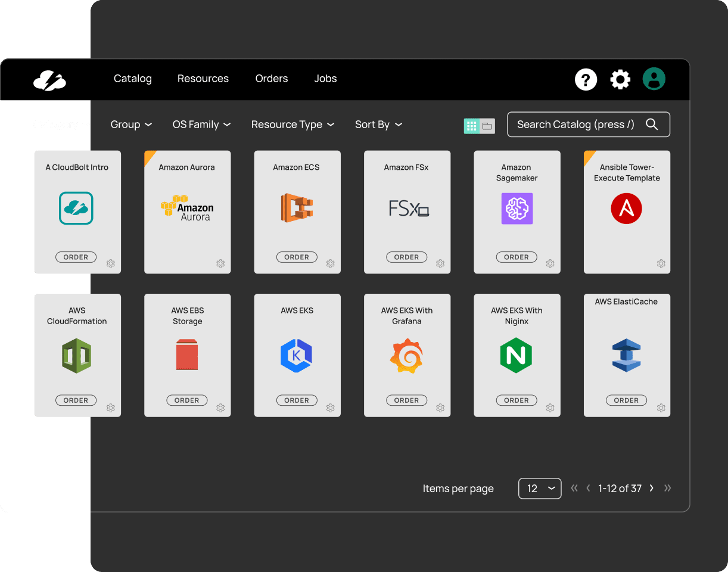Order AWS CloudFormation
The height and width of the screenshot is (572, 728).
pyautogui.click(x=76, y=400)
